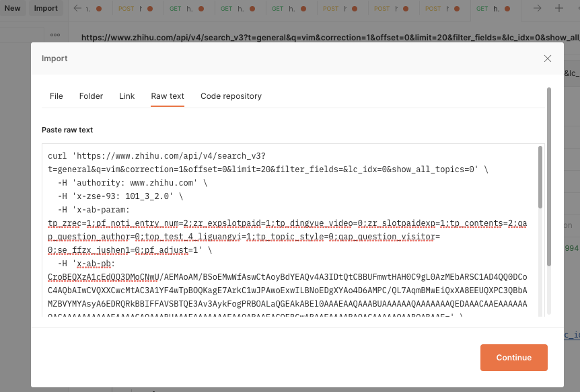
Task: Open the Link import tab
Action: tap(127, 96)
